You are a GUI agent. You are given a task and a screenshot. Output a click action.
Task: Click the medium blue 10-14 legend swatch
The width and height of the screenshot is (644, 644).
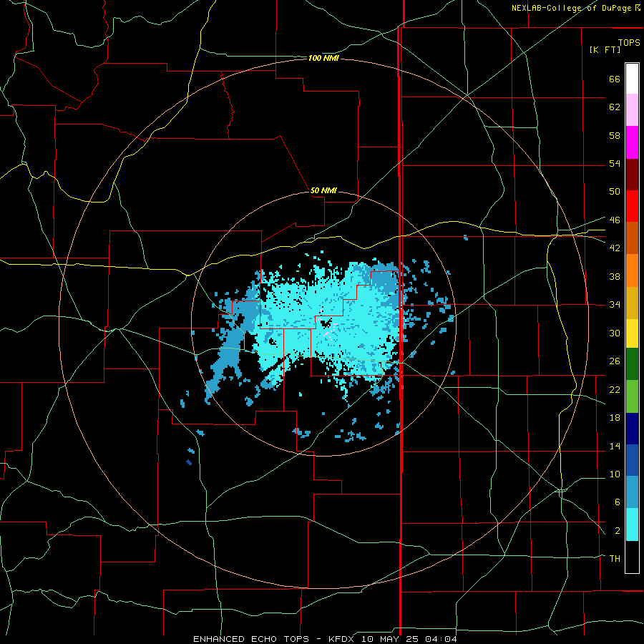pos(632,460)
